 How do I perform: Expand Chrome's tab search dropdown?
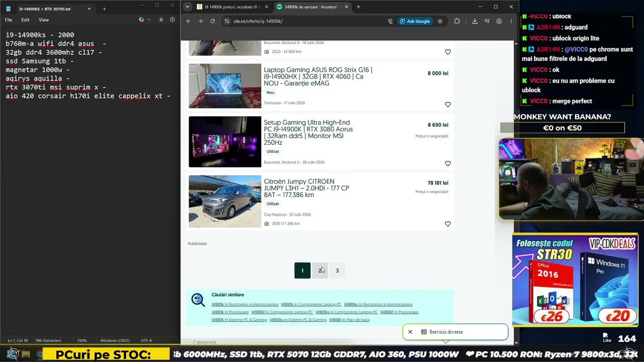coord(188,7)
